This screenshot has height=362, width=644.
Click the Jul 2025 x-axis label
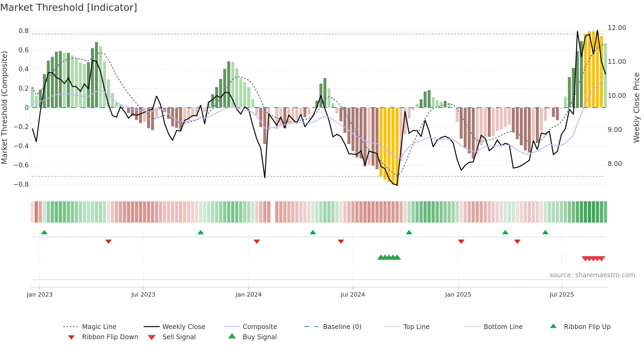[562, 294]
